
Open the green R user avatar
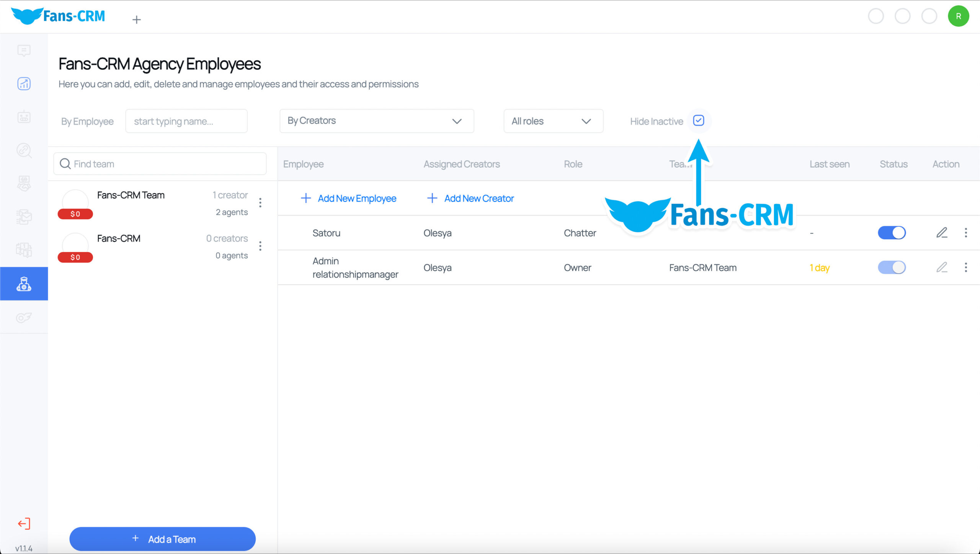point(958,16)
